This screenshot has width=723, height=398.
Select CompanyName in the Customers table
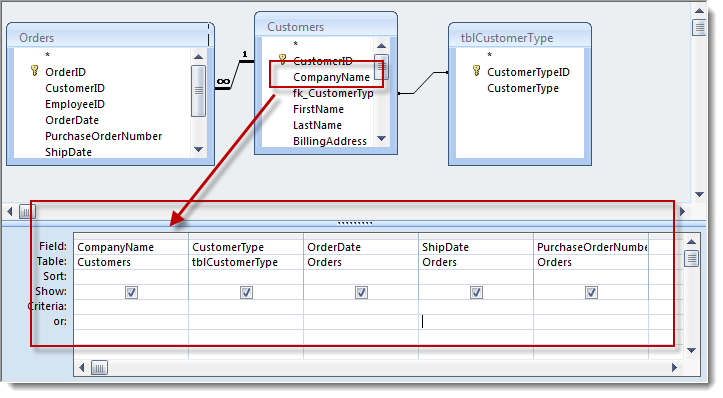pyautogui.click(x=331, y=77)
